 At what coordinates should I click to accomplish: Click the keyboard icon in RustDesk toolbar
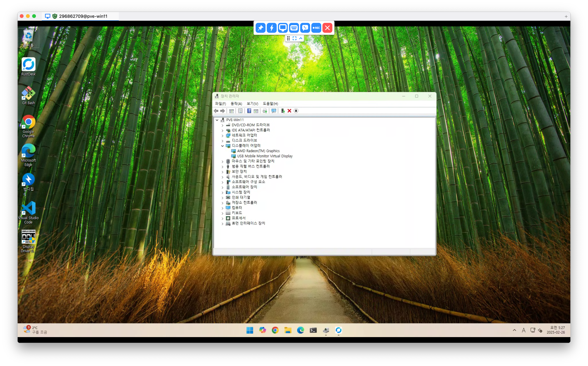(294, 28)
